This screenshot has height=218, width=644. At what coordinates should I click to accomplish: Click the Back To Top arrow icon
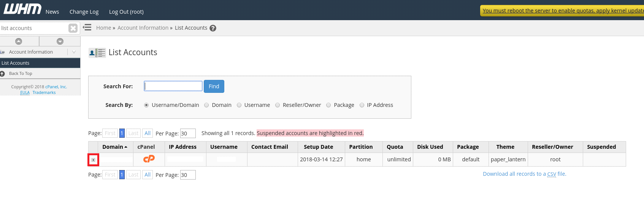coord(2,73)
